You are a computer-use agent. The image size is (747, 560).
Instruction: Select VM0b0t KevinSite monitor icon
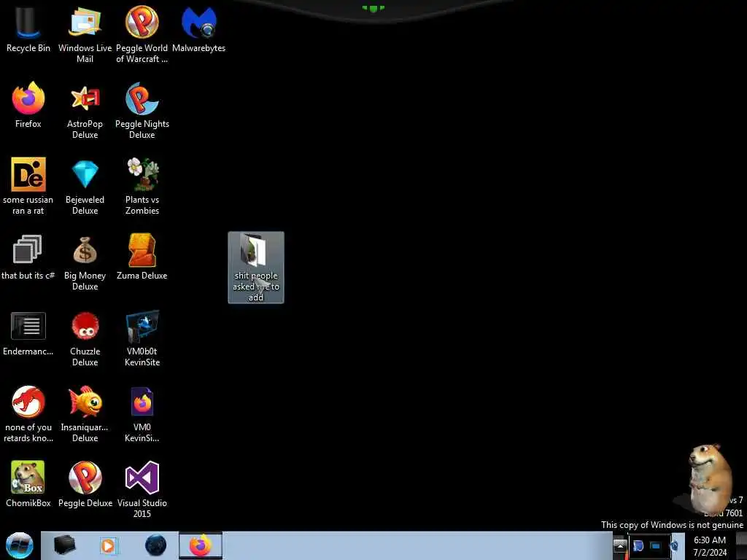point(142,338)
